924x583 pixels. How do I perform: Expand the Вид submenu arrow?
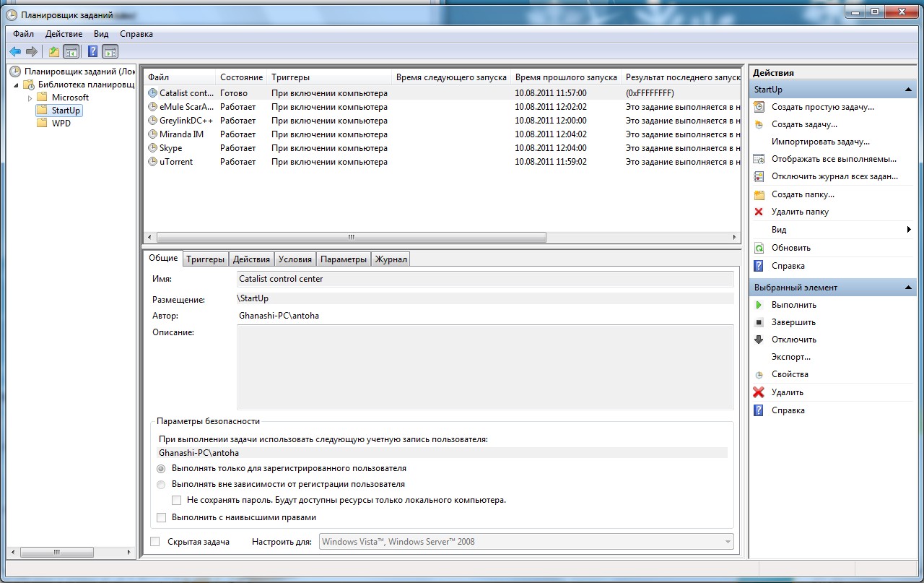coord(909,230)
